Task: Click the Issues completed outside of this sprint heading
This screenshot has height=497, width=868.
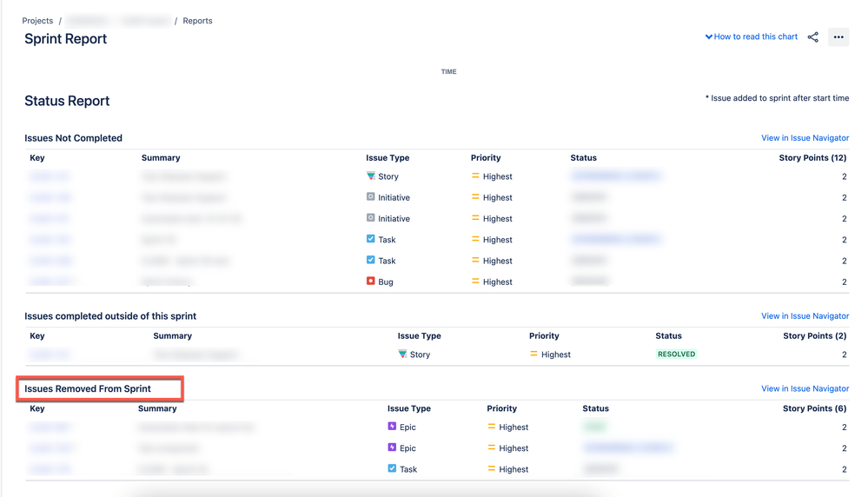Action: [110, 316]
